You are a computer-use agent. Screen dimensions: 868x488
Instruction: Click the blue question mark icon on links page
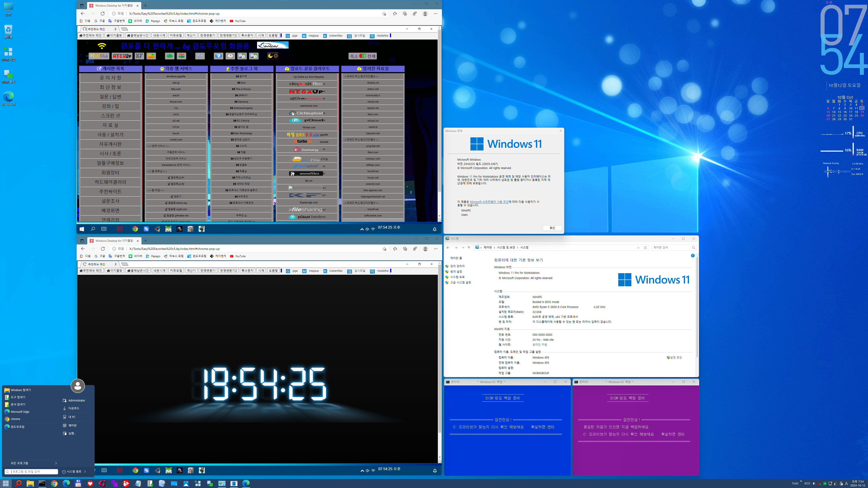coord(218,56)
